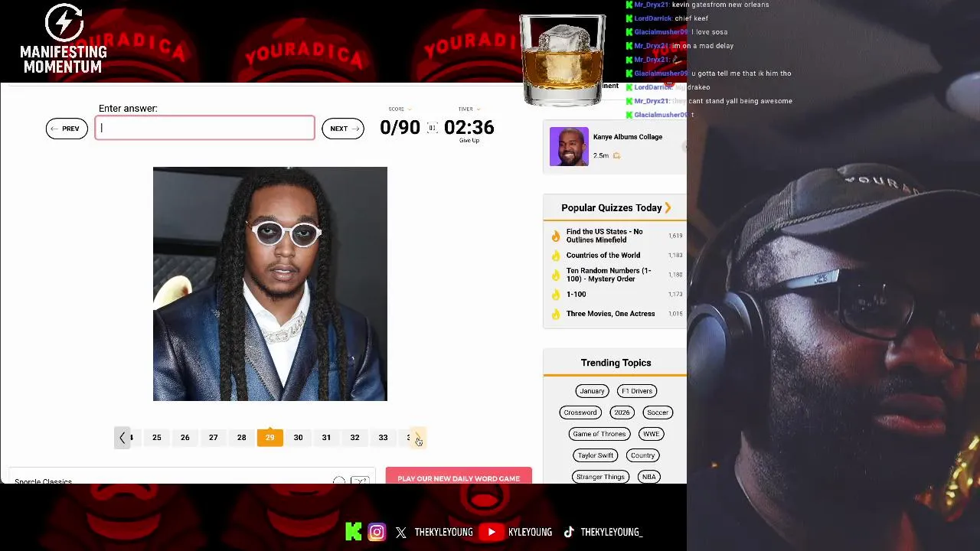Click the Trending Topics heading
980x551 pixels.
point(616,363)
